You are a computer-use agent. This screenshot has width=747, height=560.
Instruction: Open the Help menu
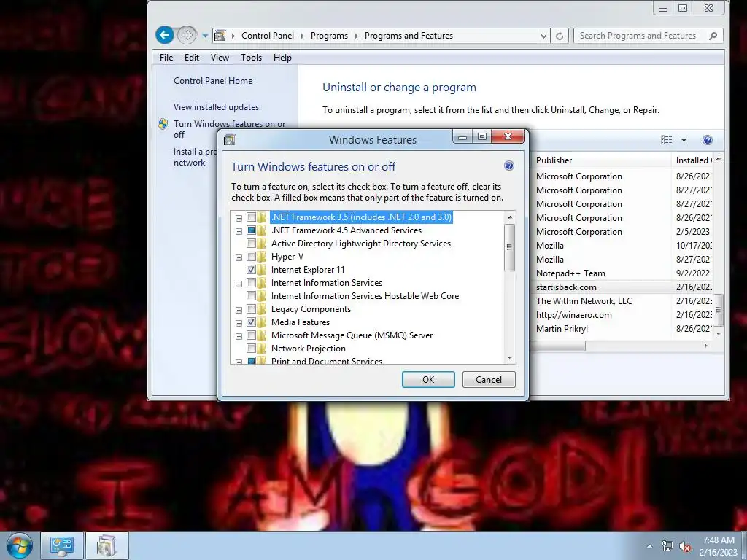click(282, 58)
